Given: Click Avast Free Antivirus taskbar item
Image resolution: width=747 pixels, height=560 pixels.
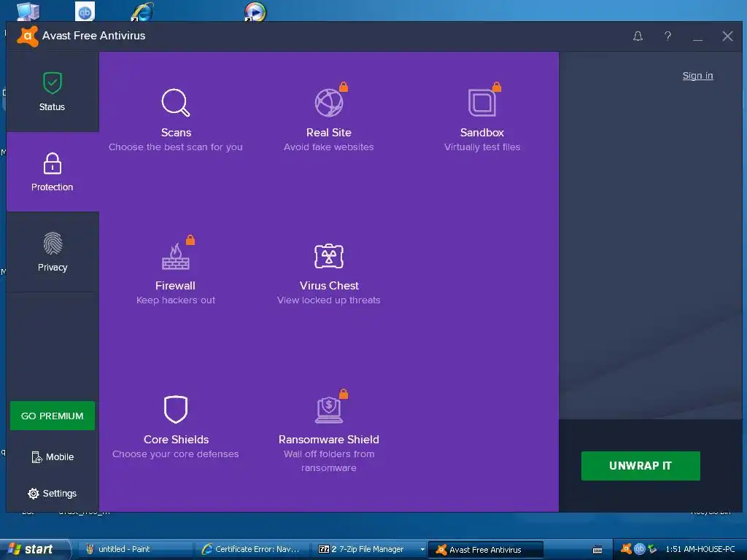Looking at the screenshot, I should [486, 550].
